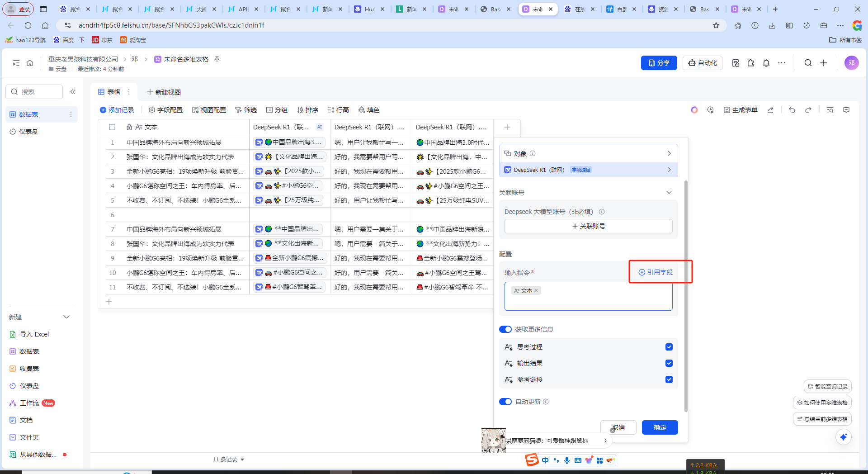Screen dimensions: 868x474
Task: Click the notification bell icon
Action: (x=766, y=63)
